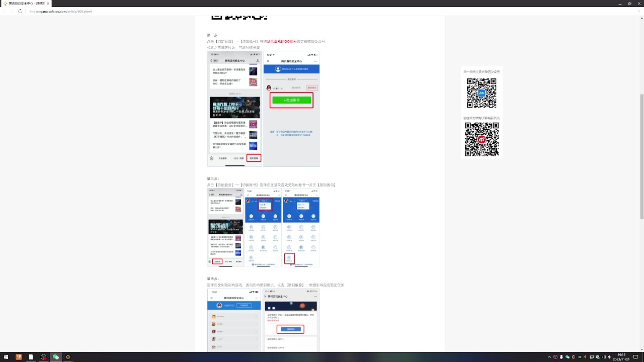Click the 第四步 heading text
Viewport: 644px width, 362px height.
coord(213,279)
